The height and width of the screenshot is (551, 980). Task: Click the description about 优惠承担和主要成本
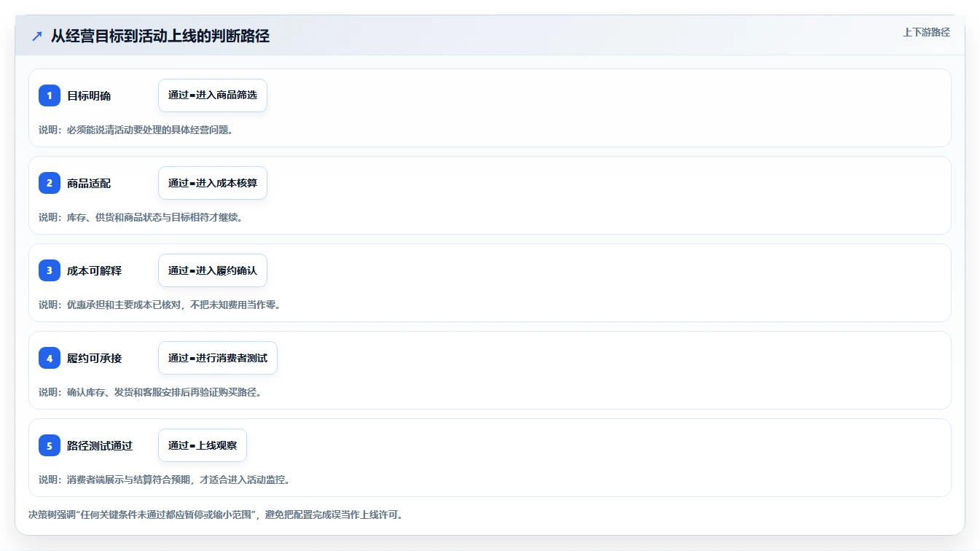coord(160,305)
